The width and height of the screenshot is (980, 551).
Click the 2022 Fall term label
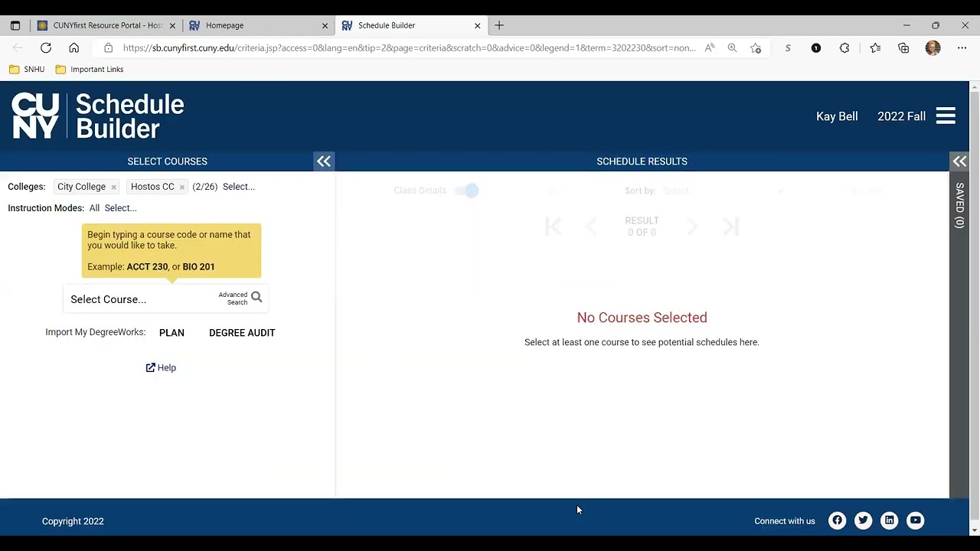click(x=901, y=116)
